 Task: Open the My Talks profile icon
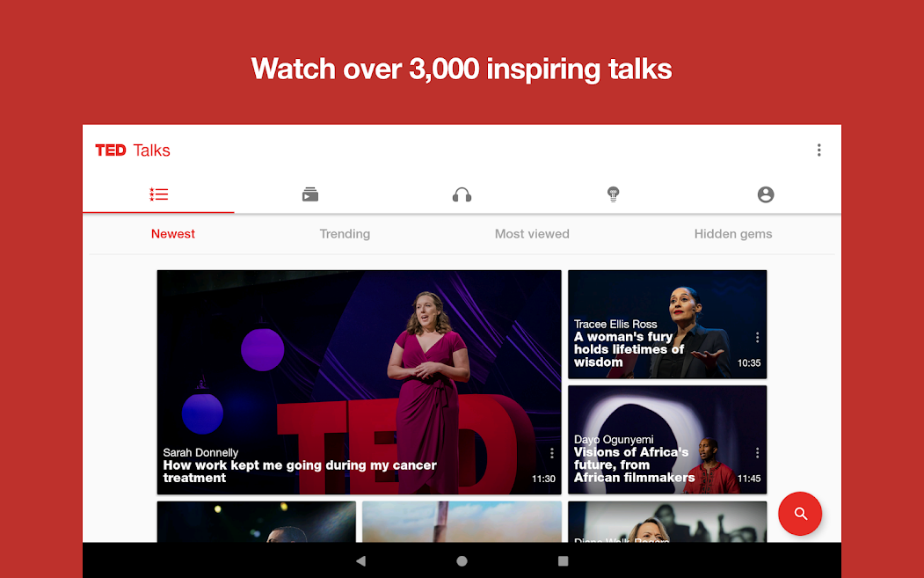point(766,194)
